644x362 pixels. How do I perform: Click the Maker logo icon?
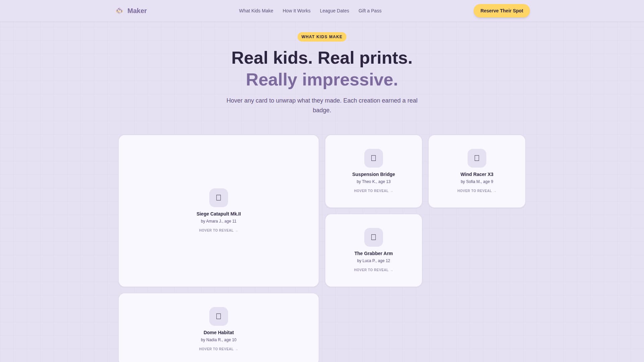119,11
